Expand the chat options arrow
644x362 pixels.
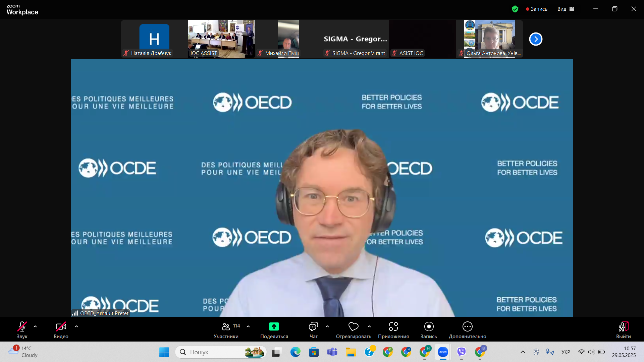(327, 326)
